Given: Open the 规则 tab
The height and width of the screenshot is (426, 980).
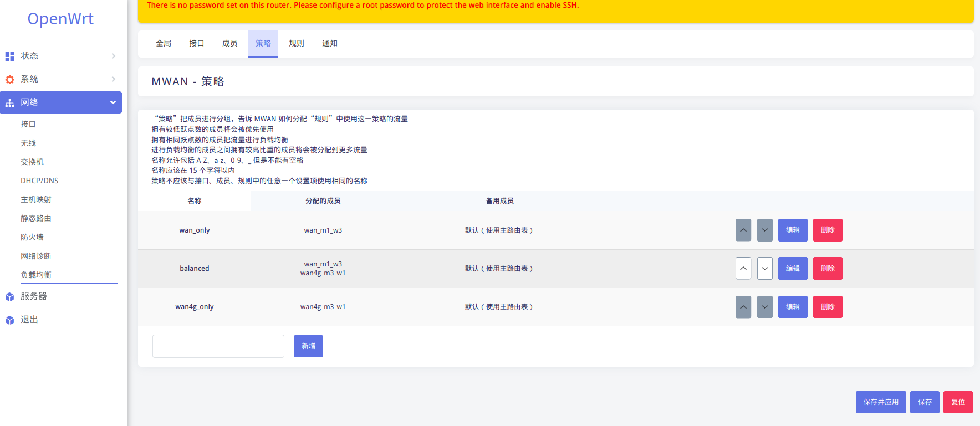Looking at the screenshot, I should 297,43.
